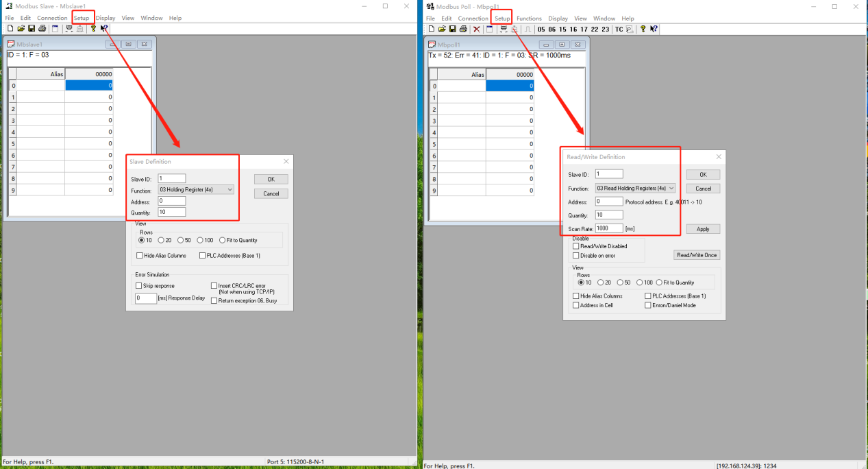Click the Save icon in Modbus Poll toolbar
This screenshot has height=469, width=868.
pos(453,29)
